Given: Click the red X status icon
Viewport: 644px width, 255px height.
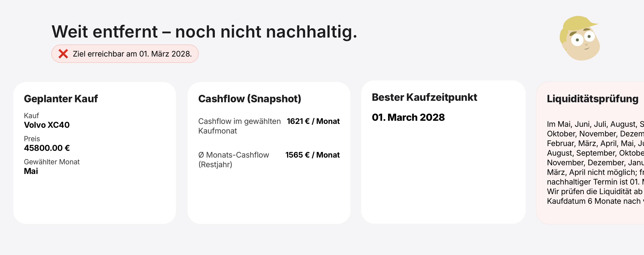Looking at the screenshot, I should point(63,53).
